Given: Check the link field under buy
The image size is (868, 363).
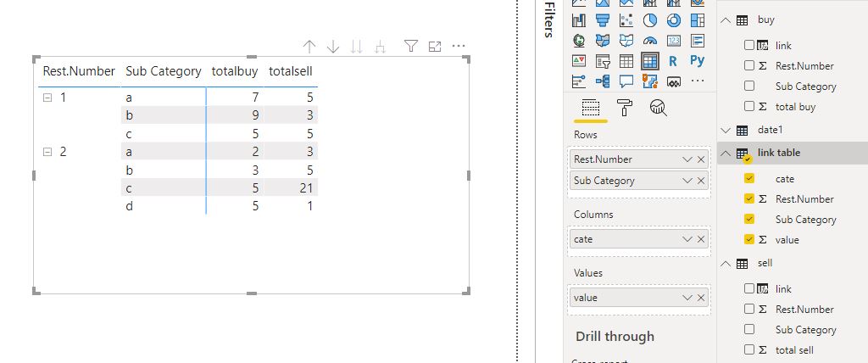Looking at the screenshot, I should (749, 46).
